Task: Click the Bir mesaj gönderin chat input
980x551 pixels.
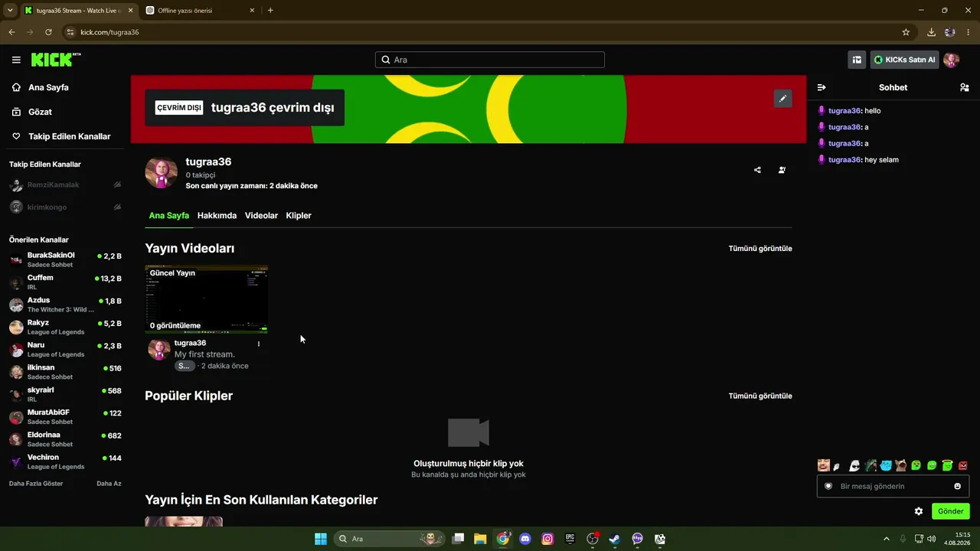Action: click(893, 486)
